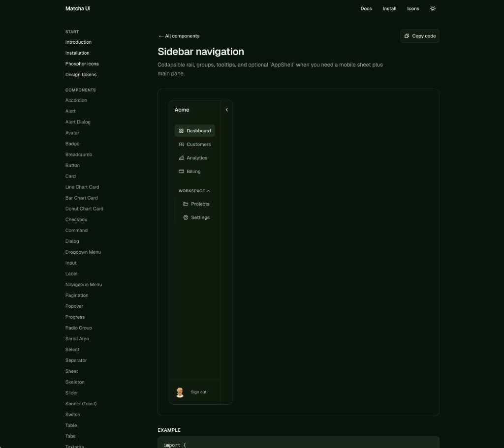Screen dimensions: 504x448
Task: Collapse the WORKSPACE group chevron
Action: (208, 191)
